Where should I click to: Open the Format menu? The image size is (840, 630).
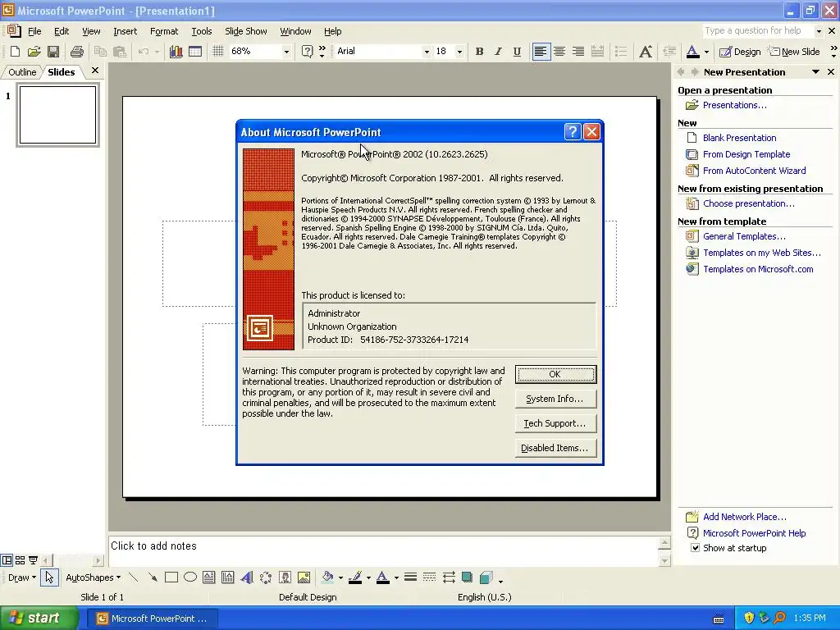pyautogui.click(x=164, y=31)
